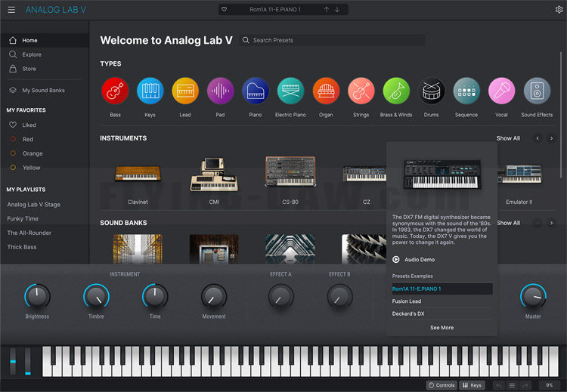Select the Strings type icon
Screen dimensions: 567x392
pyautogui.click(x=361, y=91)
